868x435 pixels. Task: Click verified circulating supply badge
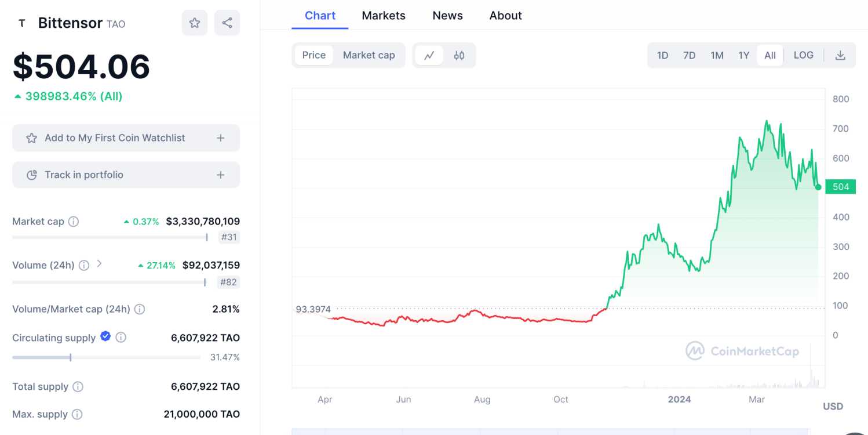(x=105, y=336)
